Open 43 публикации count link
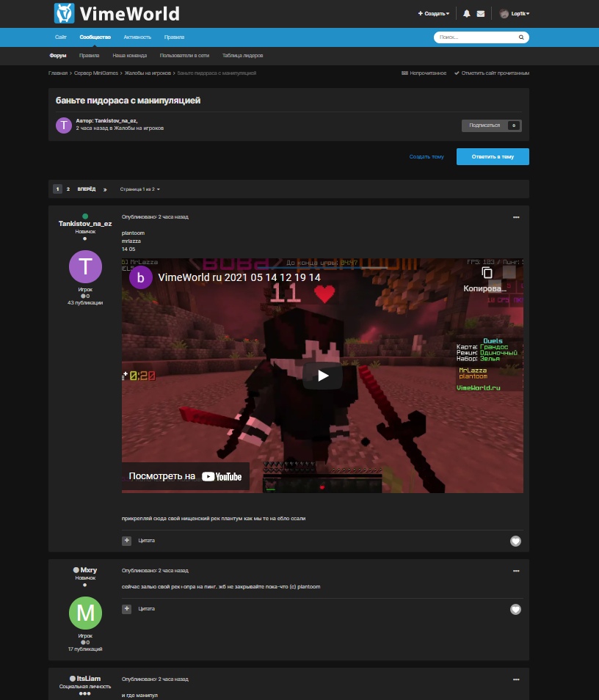This screenshot has width=599, height=700. coord(85,303)
